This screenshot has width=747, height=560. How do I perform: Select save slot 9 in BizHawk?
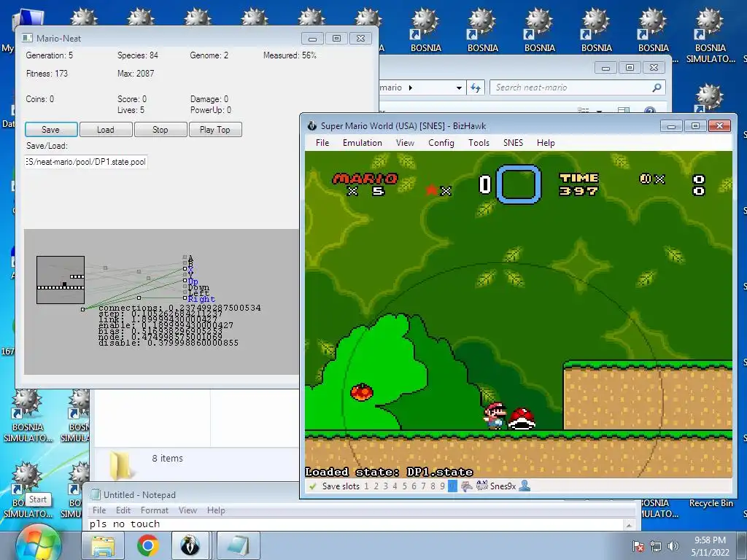pyautogui.click(x=442, y=486)
